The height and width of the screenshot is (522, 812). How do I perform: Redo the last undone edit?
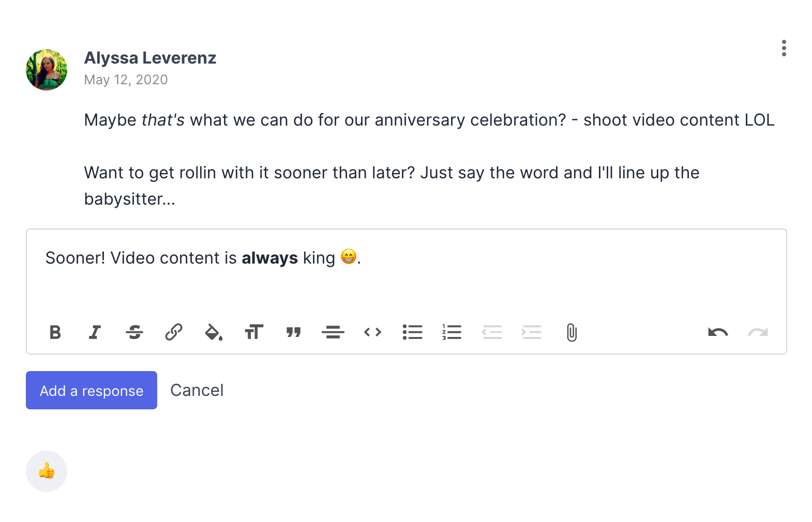tap(758, 332)
